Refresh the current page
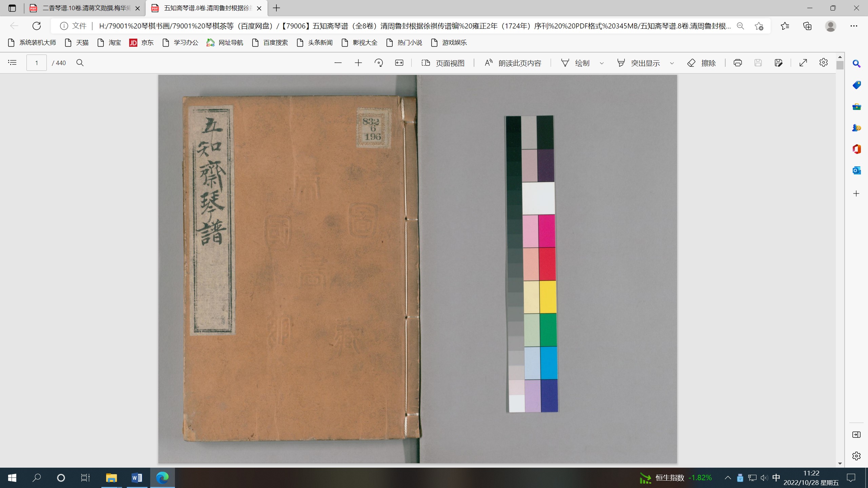 pos(37,26)
